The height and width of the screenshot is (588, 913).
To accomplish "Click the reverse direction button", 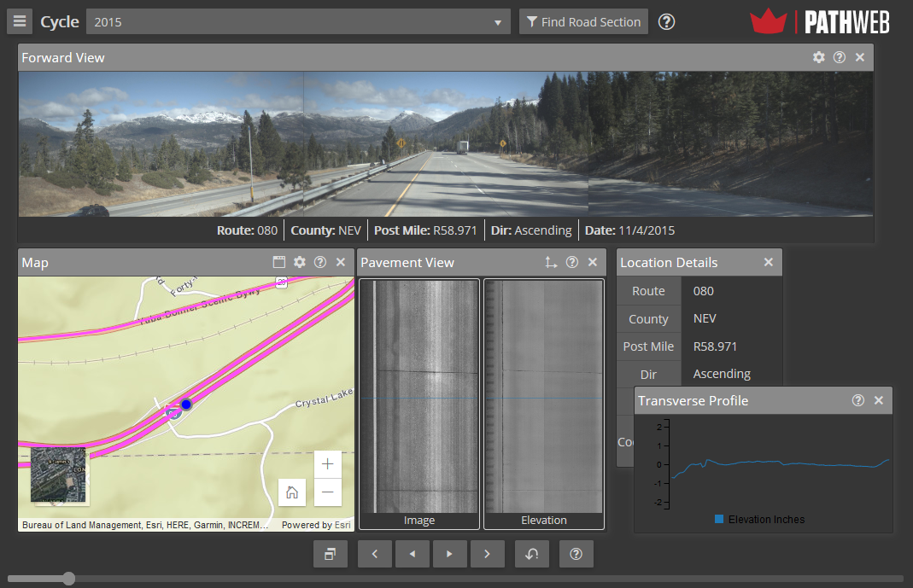I will click(x=532, y=554).
